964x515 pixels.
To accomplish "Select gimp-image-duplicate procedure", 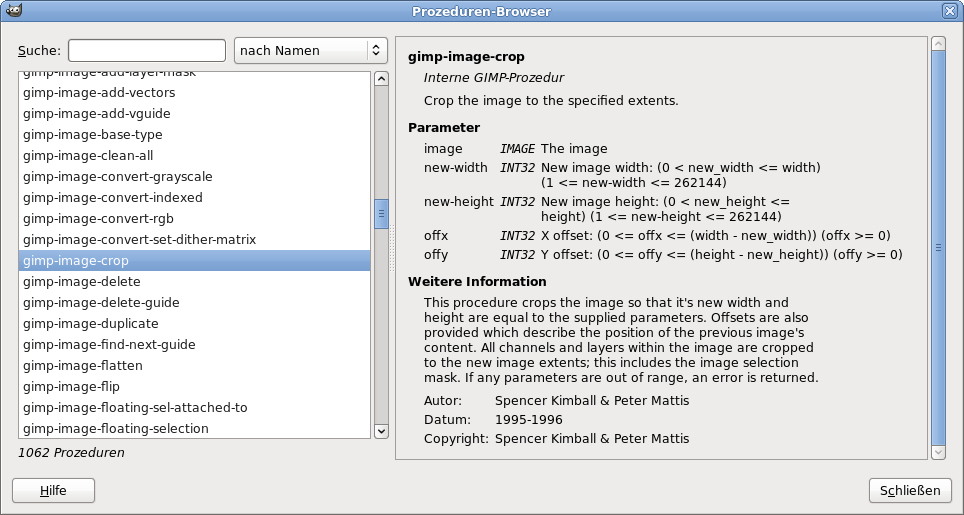I will (194, 323).
